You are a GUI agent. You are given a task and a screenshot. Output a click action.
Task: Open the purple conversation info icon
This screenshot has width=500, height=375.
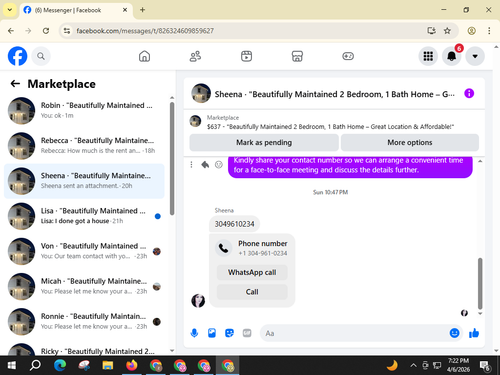pos(469,93)
